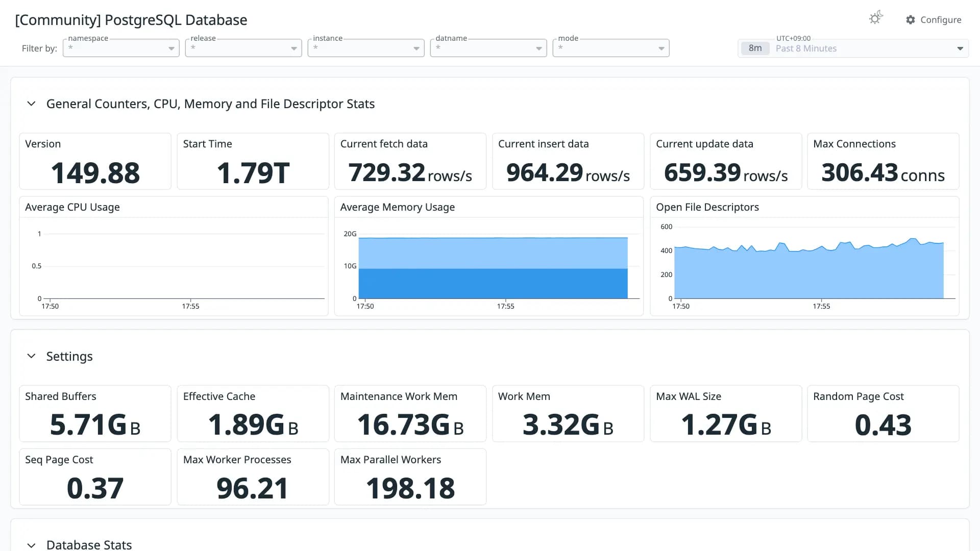Click the Maintenance Work Mem value 16.73G

[x=404, y=425]
